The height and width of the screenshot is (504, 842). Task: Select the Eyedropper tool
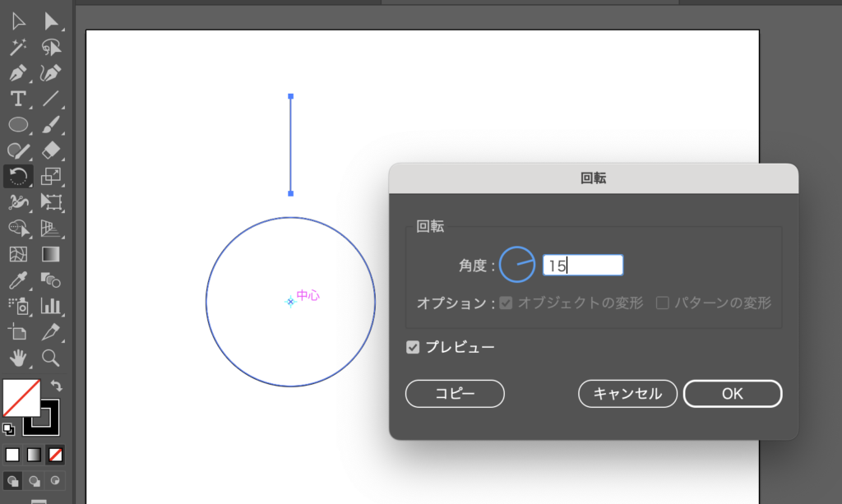[18, 280]
